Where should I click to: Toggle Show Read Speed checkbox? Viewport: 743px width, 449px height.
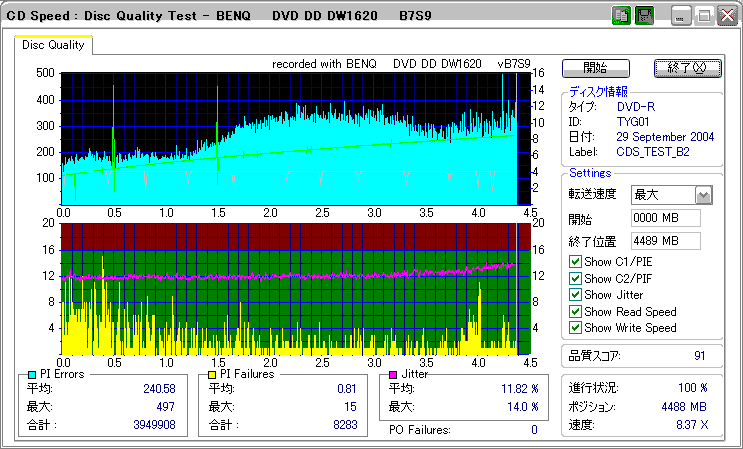[575, 311]
